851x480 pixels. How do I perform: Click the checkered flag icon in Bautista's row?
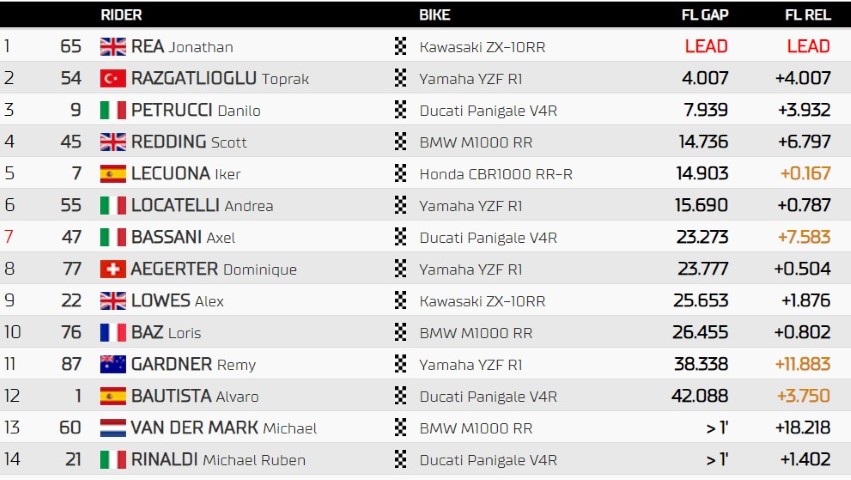pyautogui.click(x=401, y=396)
